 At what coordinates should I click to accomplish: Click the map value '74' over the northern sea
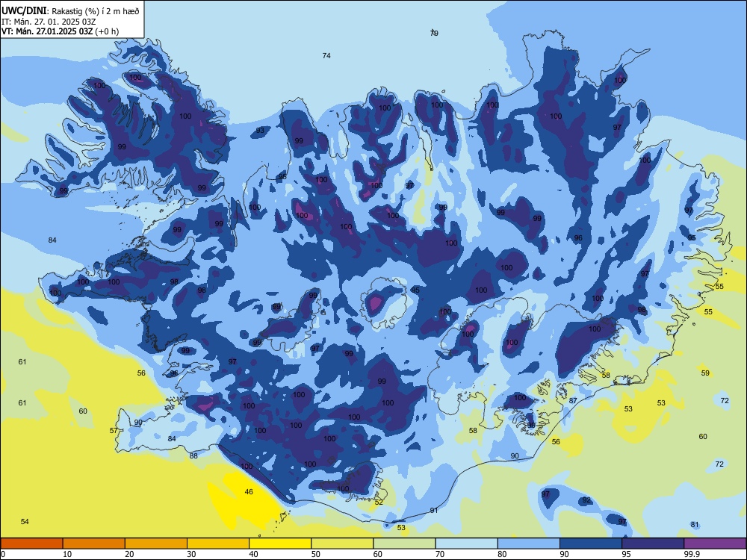[x=326, y=56]
